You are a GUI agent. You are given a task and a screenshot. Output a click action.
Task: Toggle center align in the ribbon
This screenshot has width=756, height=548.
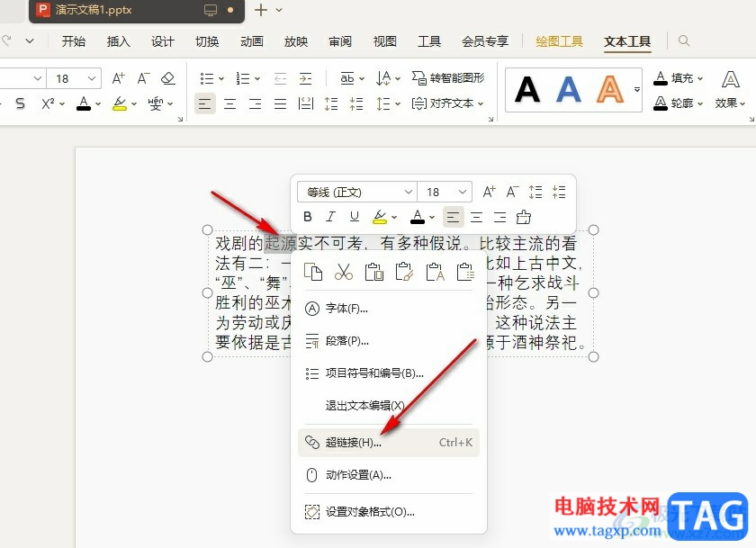pos(230,103)
